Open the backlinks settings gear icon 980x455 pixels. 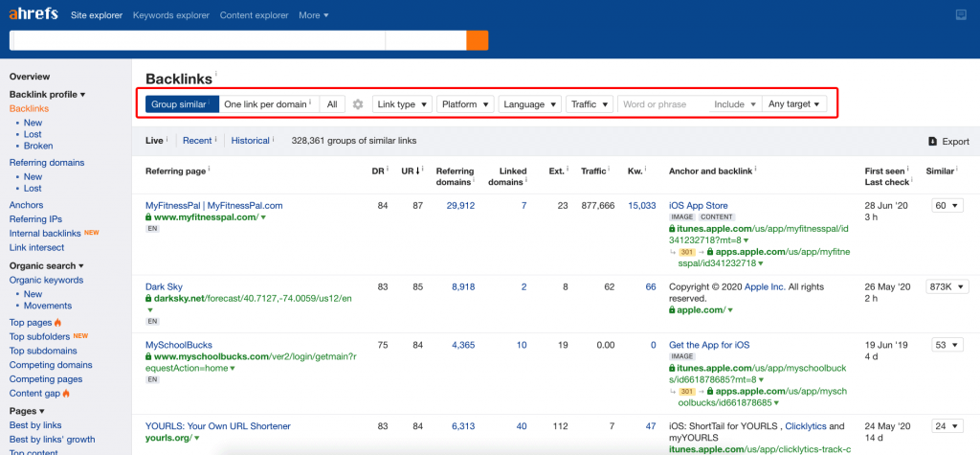(358, 104)
